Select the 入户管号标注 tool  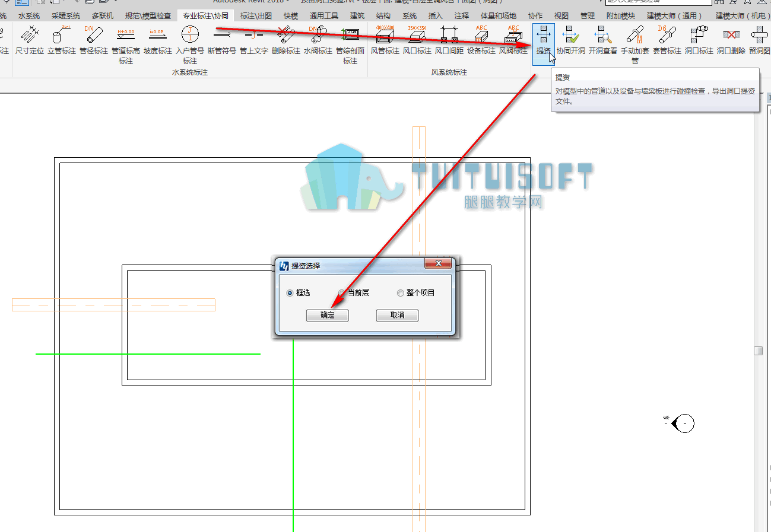190,44
